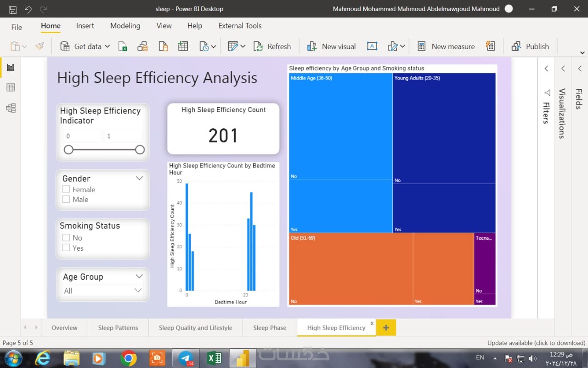Image resolution: width=588 pixels, height=368 pixels.
Task: Open Telegram from the taskbar
Action: click(186, 358)
